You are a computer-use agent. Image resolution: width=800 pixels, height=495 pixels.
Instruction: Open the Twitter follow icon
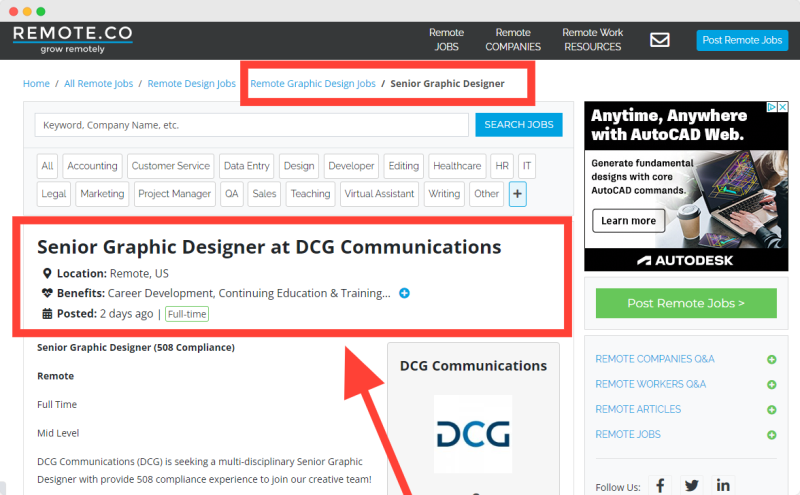(x=691, y=485)
